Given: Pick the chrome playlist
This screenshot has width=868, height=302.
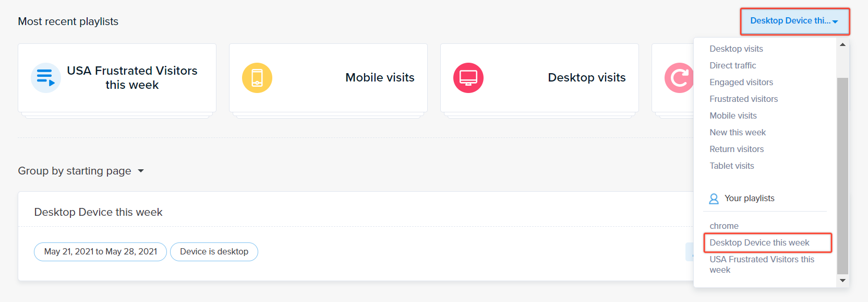Looking at the screenshot, I should pyautogui.click(x=724, y=226).
